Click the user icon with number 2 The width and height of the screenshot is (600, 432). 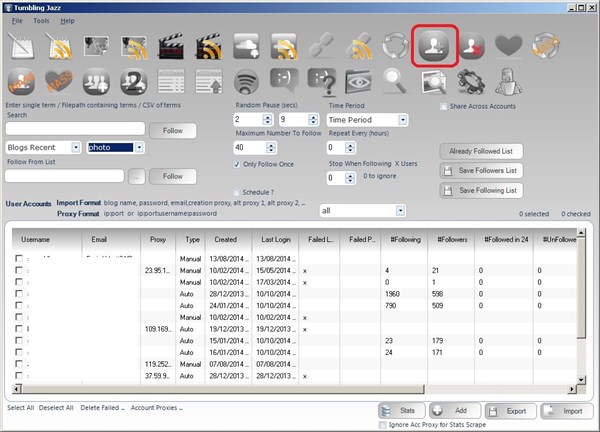click(x=134, y=82)
